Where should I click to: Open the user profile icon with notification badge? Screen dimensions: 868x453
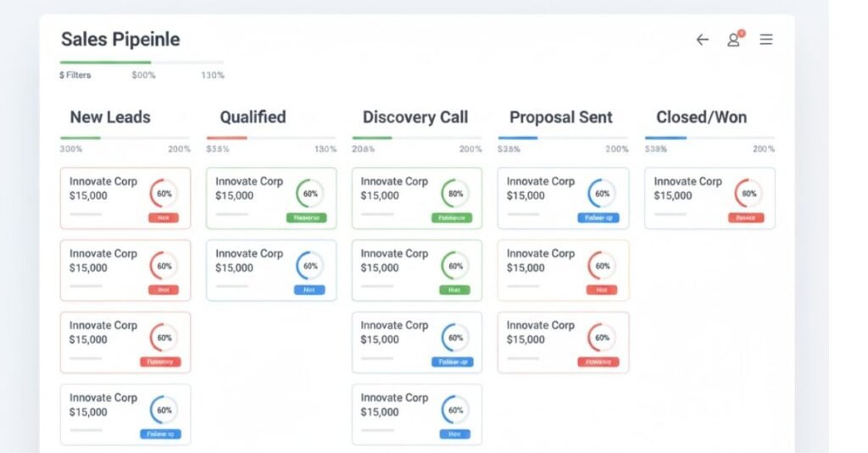[x=734, y=40]
